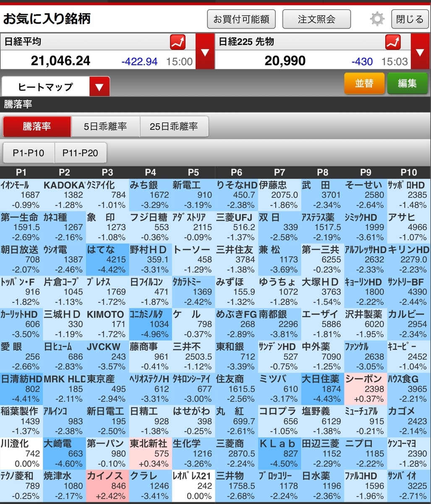Select the 第一生命 1591.5 cell

21,227
